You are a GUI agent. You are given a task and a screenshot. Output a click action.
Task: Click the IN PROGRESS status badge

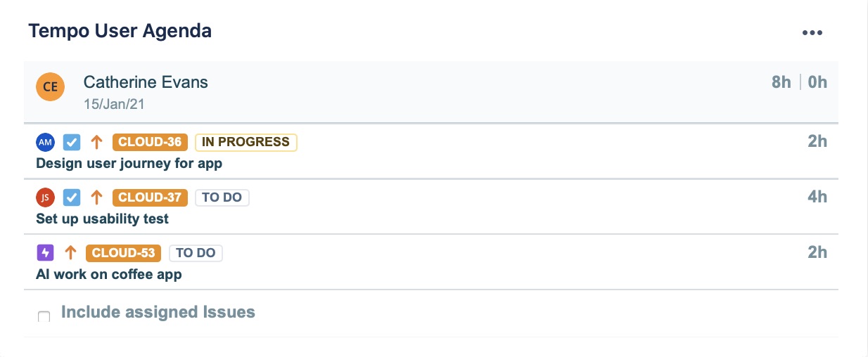click(x=245, y=142)
